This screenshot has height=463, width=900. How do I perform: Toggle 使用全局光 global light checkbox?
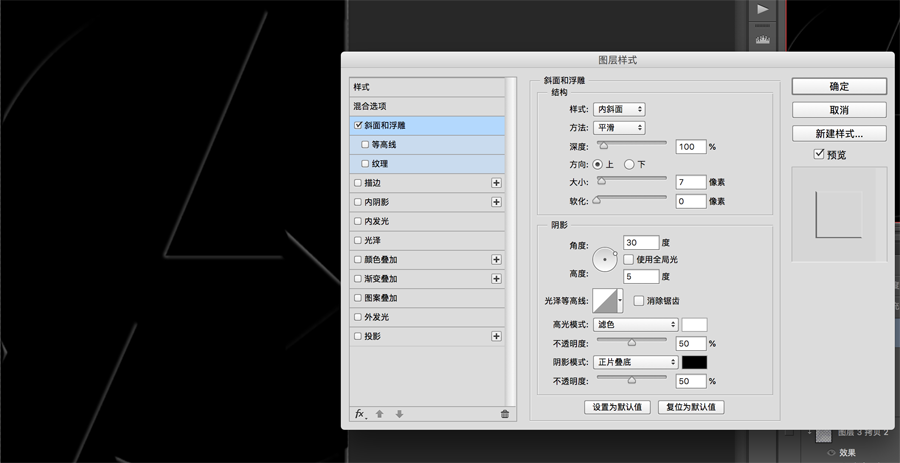(629, 259)
